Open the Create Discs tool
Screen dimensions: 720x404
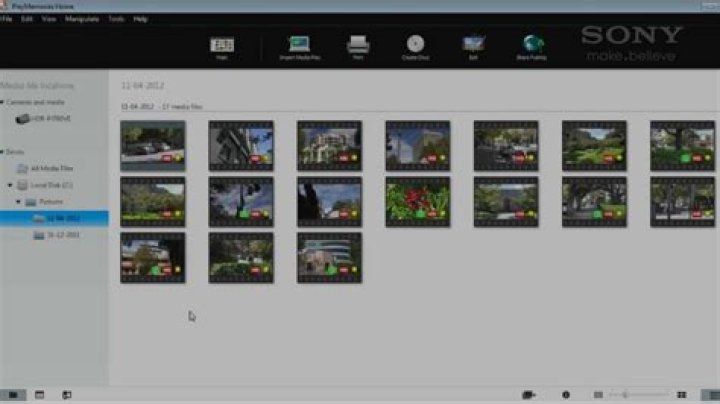[x=415, y=48]
